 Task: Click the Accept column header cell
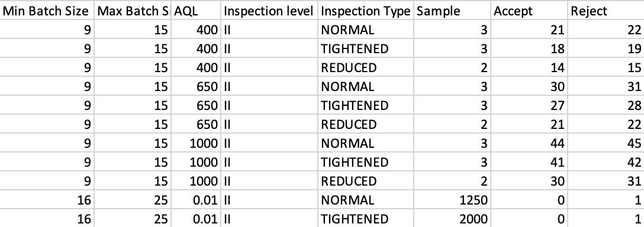coord(529,11)
